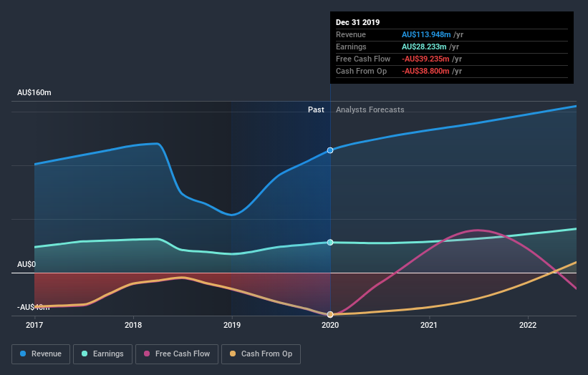Click the blue Revenue data point at 2020
588x375 pixels.
[330, 150]
